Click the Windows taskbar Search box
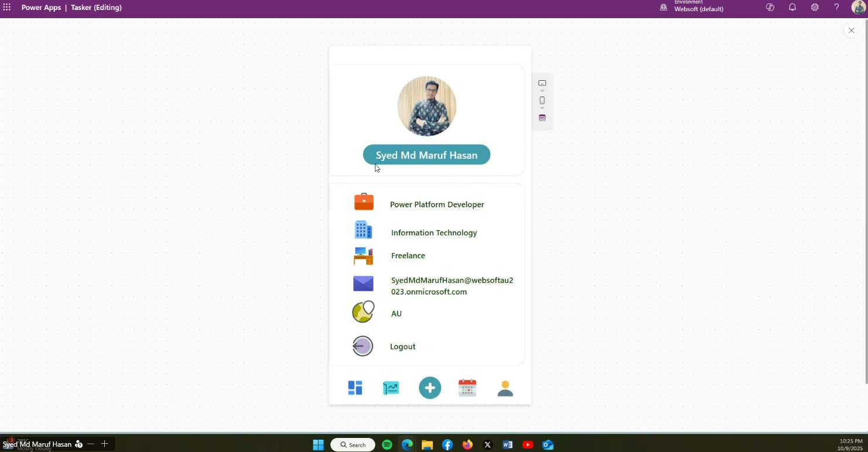Screen dimensions: 868x452 coord(353,445)
